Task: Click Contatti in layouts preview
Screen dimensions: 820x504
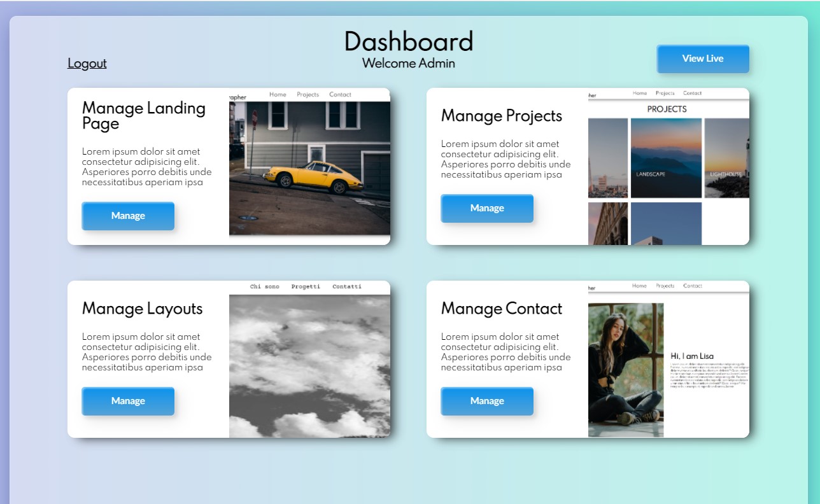Action: point(347,287)
